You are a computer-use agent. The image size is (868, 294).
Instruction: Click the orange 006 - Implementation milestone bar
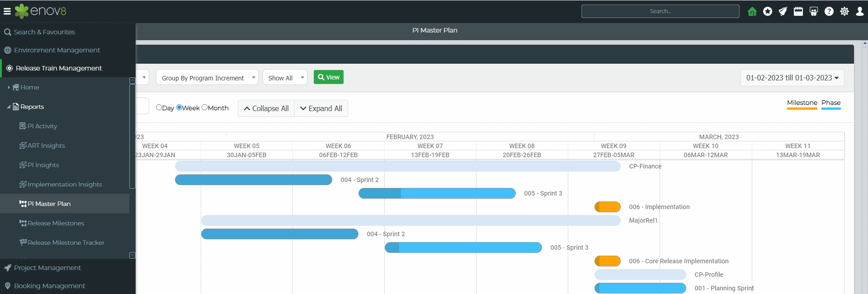[x=608, y=207]
